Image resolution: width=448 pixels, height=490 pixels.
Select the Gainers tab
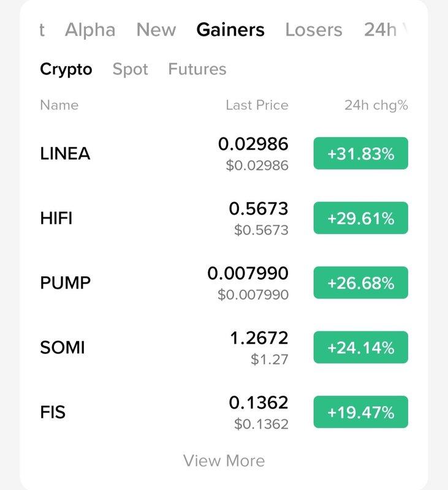point(230,30)
